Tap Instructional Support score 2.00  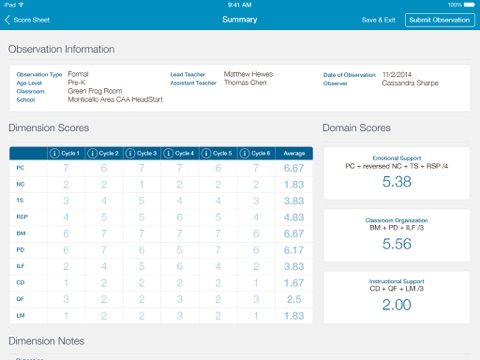pyautogui.click(x=397, y=305)
